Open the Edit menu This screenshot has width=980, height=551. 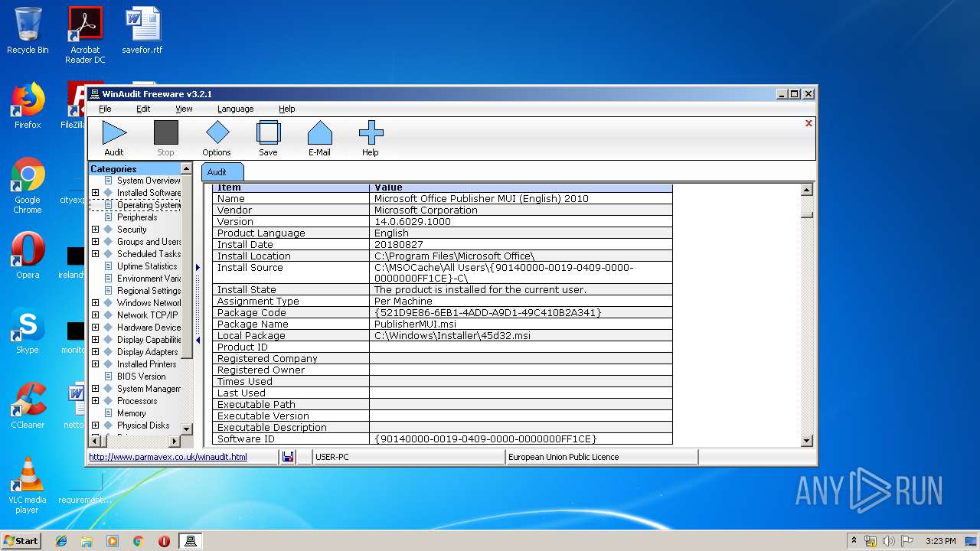coord(143,109)
